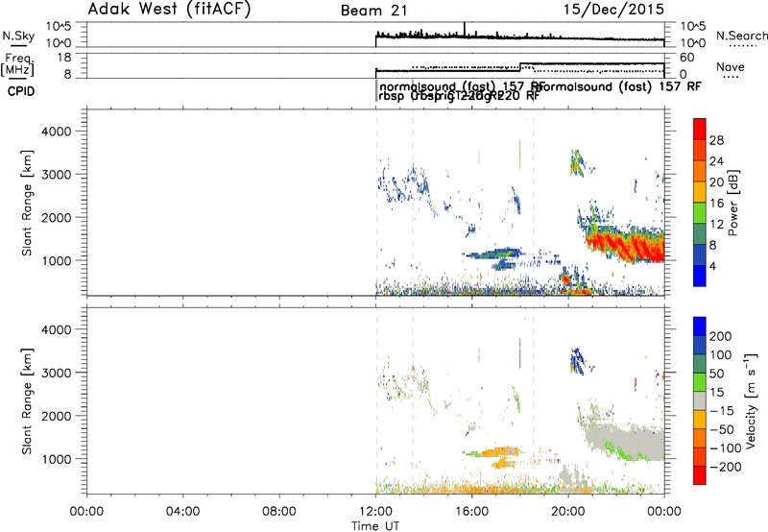
Task: Click the '4000' slant range label in power panel
Action: pyautogui.click(x=56, y=132)
